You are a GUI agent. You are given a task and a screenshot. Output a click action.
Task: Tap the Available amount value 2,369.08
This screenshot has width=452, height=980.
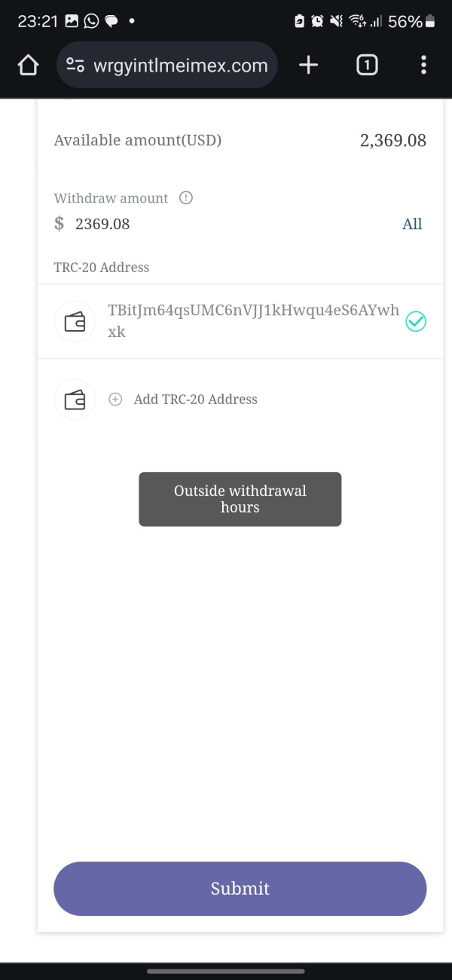coord(392,140)
